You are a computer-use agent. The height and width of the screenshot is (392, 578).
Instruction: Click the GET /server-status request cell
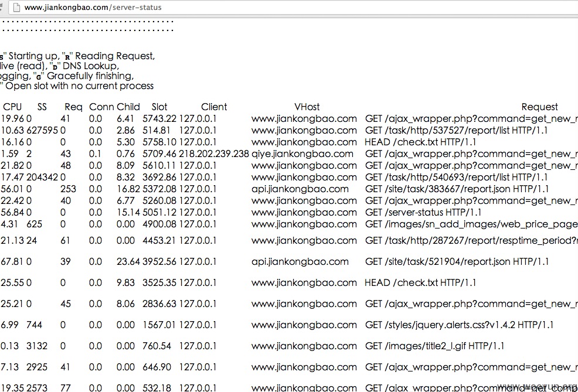[x=423, y=213]
